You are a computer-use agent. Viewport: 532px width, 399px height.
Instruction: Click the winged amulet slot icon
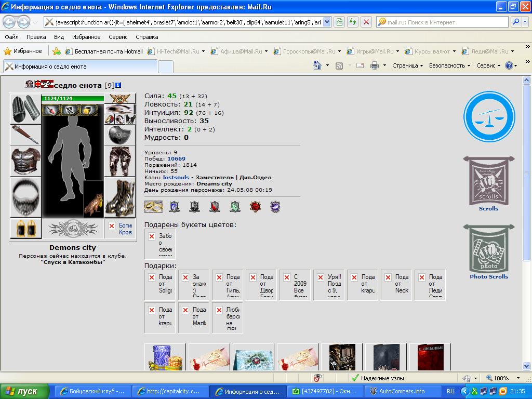point(120,98)
